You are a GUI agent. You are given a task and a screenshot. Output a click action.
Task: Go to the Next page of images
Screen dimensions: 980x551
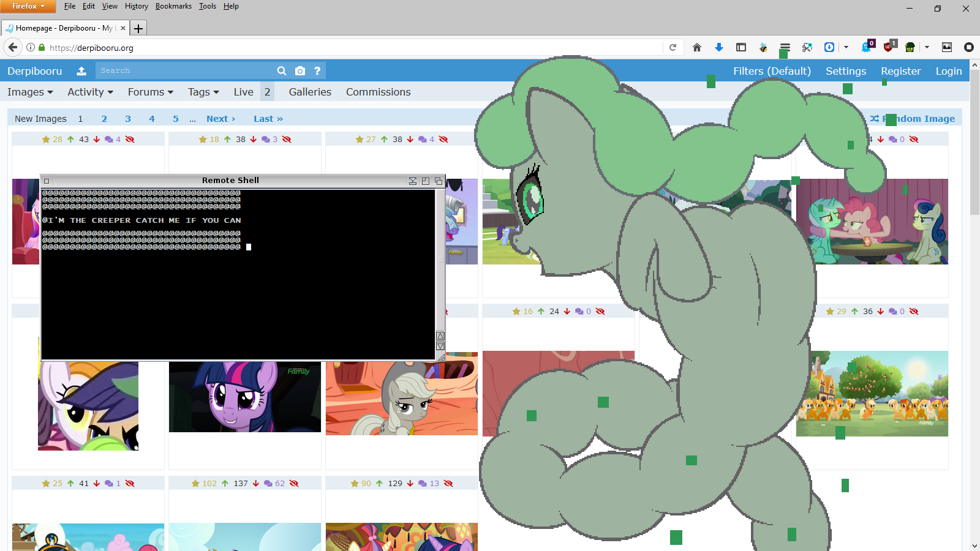tap(221, 119)
